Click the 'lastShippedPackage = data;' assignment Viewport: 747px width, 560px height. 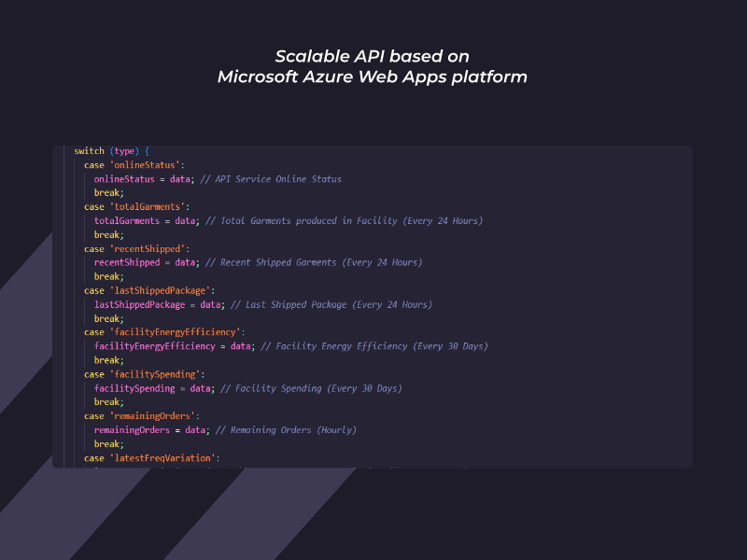[x=160, y=304]
